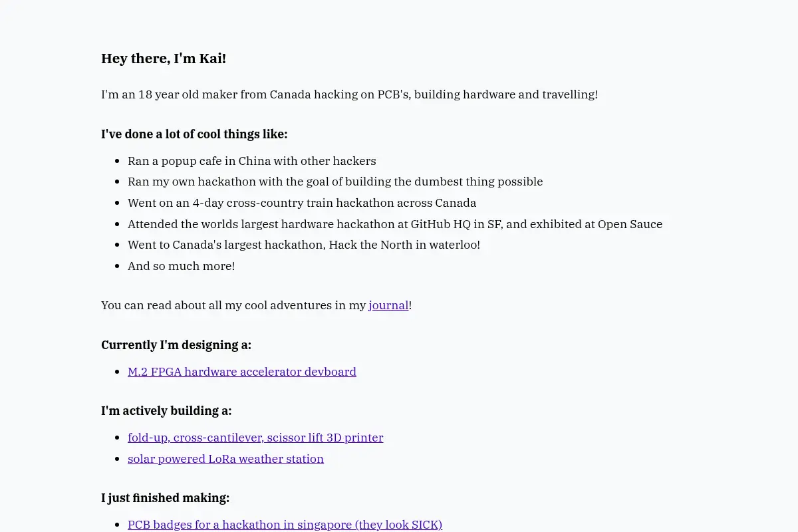
Task: Click the intro sentence about 18 year old maker
Action: coord(349,94)
